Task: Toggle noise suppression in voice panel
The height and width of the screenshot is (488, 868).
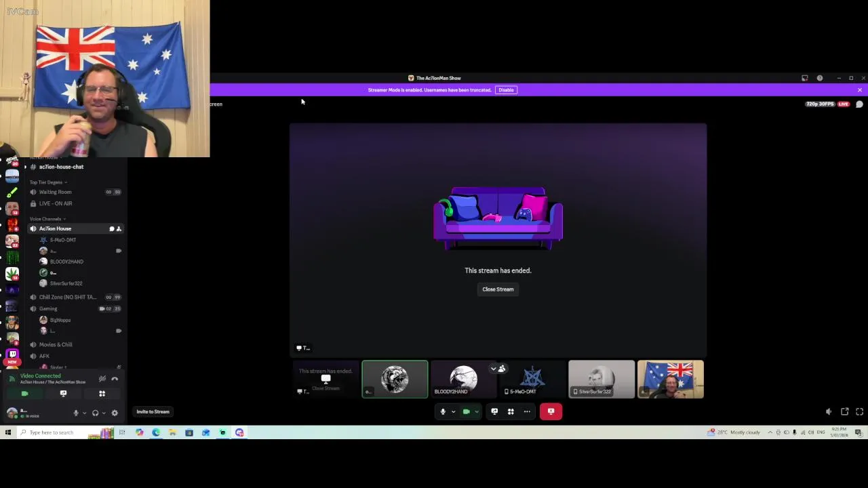Action: [102, 379]
